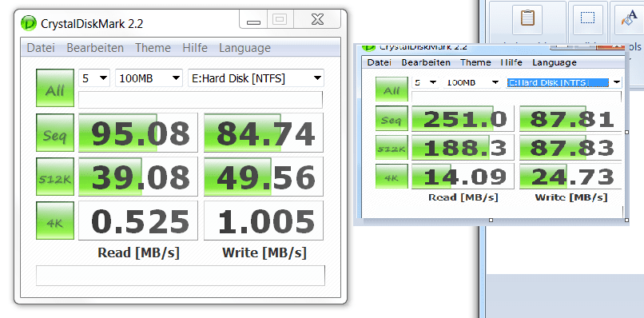644x318 pixels.
Task: Open the test count dropdown showing 5 in large window
Action: (94, 78)
